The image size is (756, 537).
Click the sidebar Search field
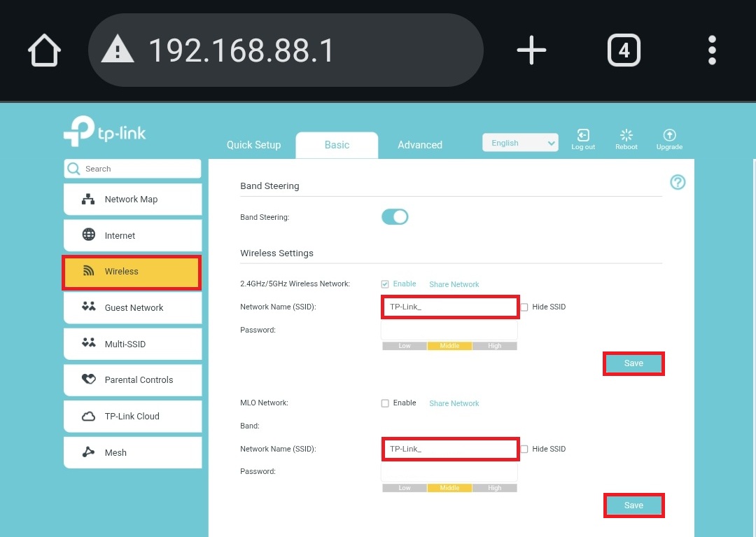[x=140, y=169]
